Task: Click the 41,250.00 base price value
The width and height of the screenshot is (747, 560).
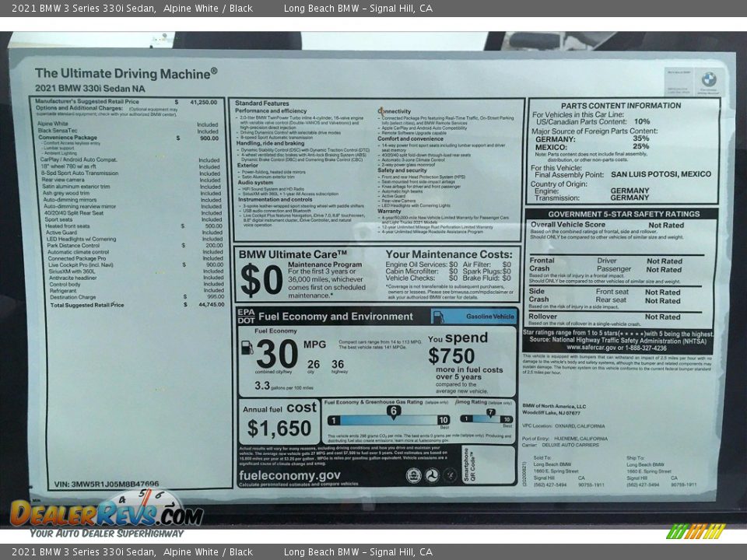Action: [x=203, y=102]
